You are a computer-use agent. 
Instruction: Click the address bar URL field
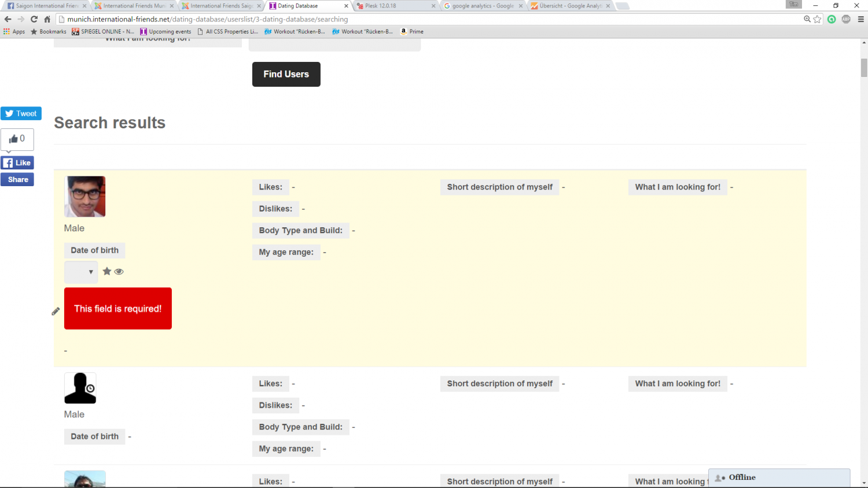[x=405, y=19]
